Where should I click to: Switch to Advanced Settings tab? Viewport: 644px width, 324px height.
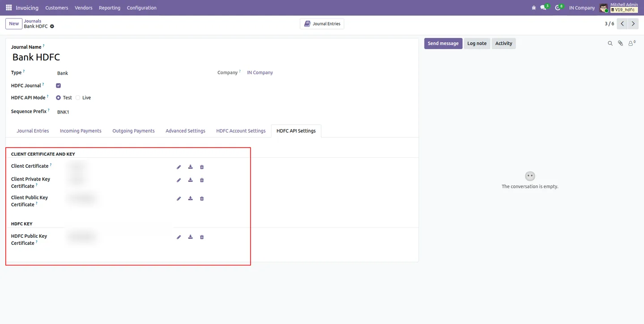(185, 131)
